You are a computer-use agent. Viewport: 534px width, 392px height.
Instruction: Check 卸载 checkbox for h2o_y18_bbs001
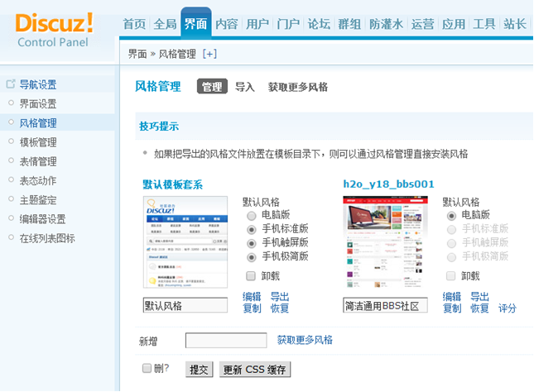(451, 275)
